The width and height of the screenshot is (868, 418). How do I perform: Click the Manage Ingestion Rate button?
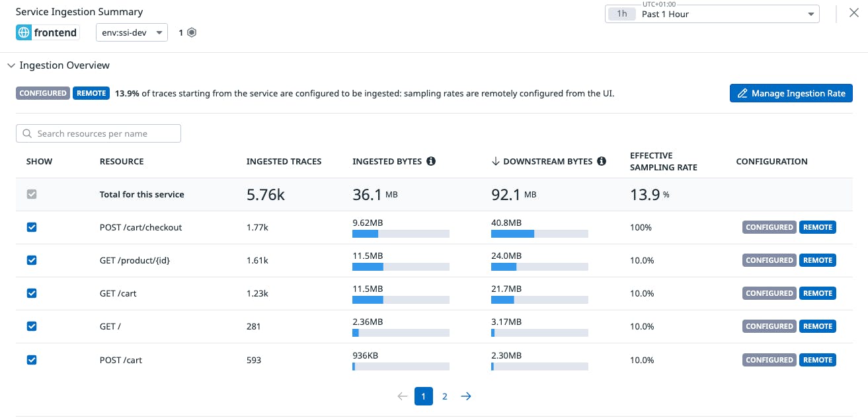point(791,93)
